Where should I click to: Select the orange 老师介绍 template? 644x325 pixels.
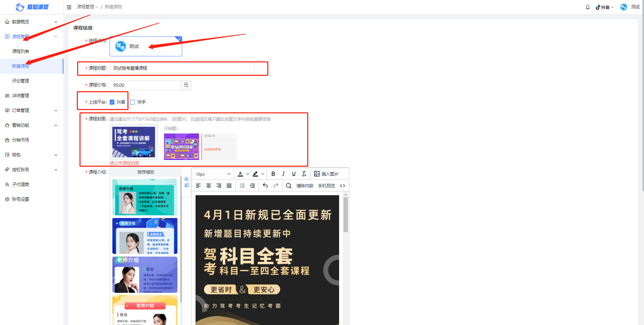[x=145, y=310]
